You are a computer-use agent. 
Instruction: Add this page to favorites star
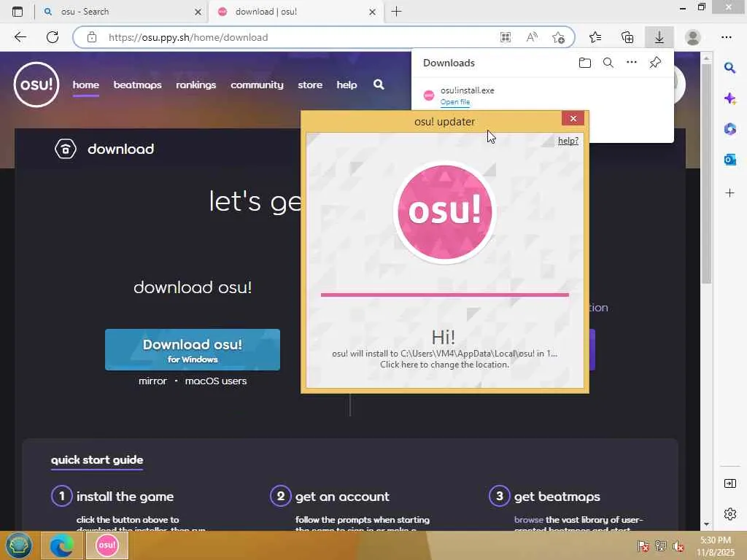click(558, 37)
